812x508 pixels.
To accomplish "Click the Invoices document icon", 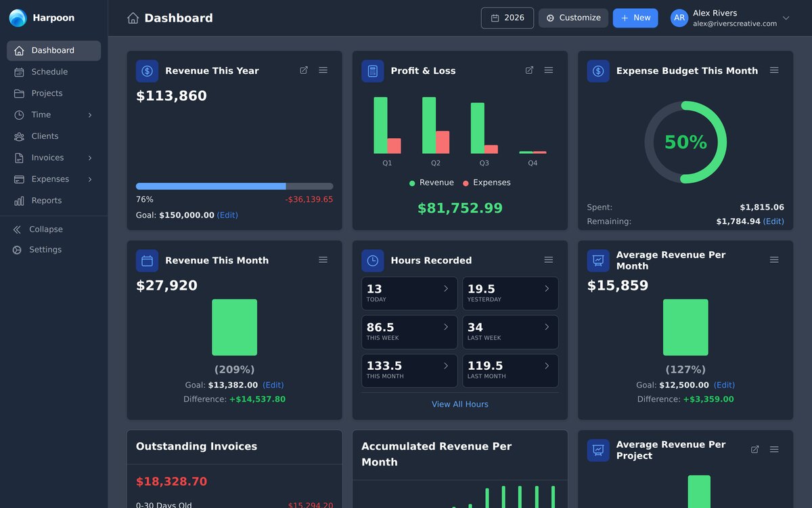I will (19, 158).
